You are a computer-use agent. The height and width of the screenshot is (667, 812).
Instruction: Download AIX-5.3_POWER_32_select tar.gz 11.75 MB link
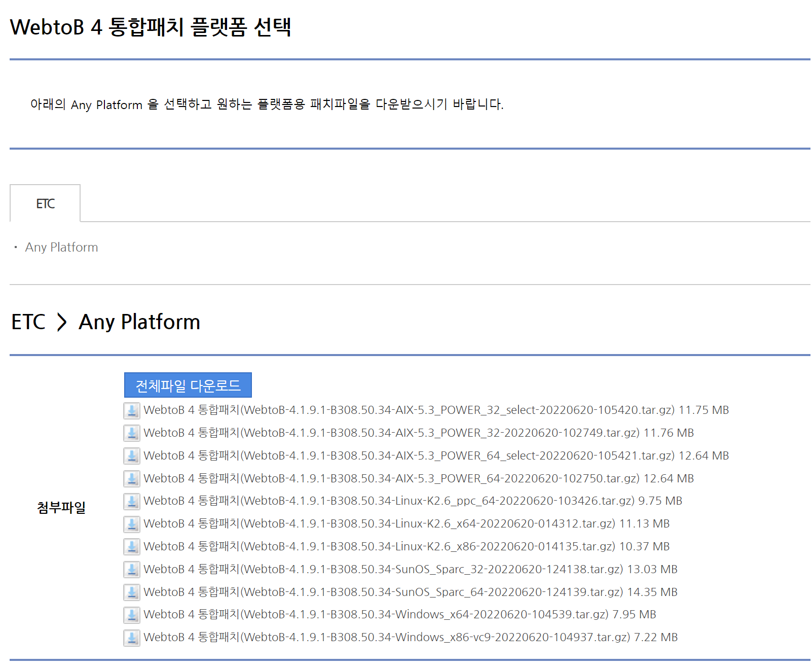click(x=436, y=410)
